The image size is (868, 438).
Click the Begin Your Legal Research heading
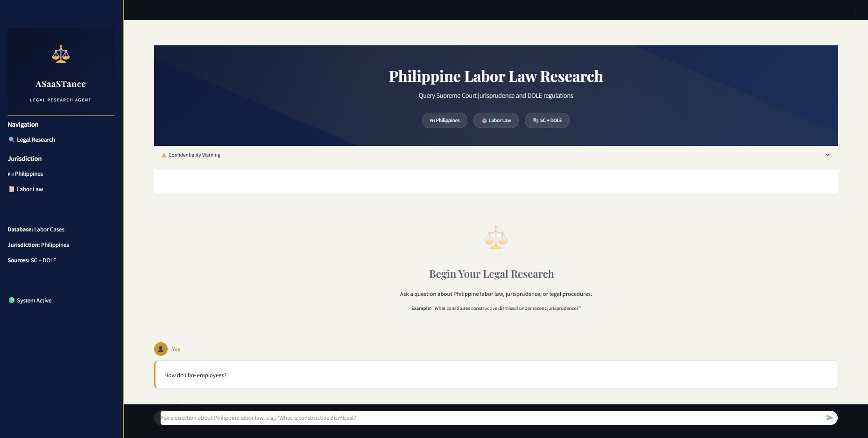pos(492,274)
